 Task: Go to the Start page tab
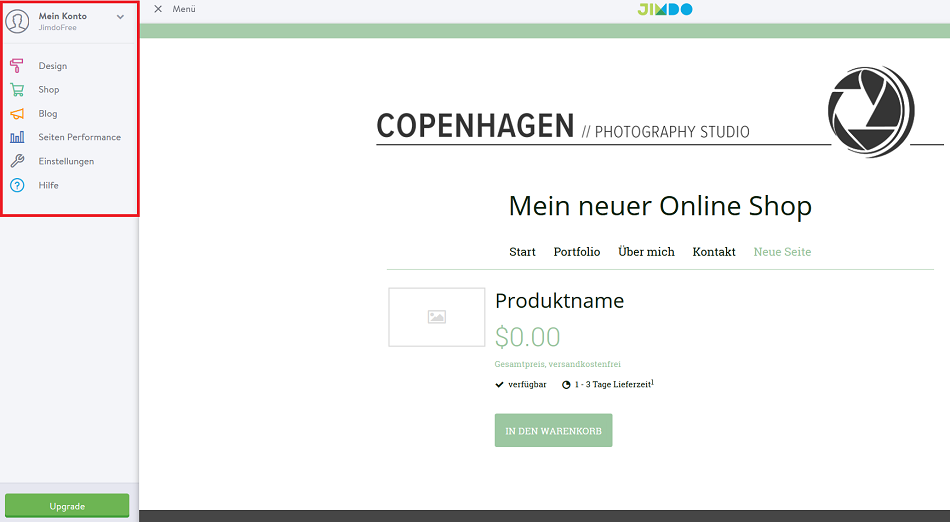click(x=522, y=252)
